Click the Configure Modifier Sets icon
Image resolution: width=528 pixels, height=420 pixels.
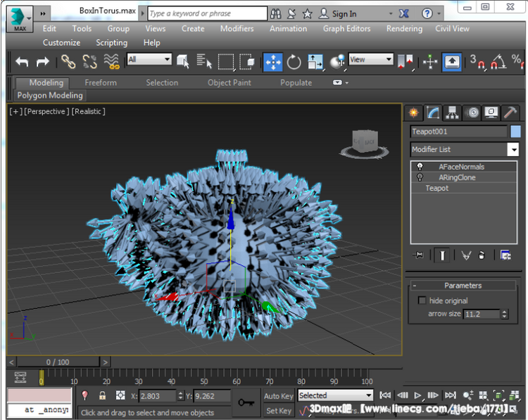tap(505, 255)
